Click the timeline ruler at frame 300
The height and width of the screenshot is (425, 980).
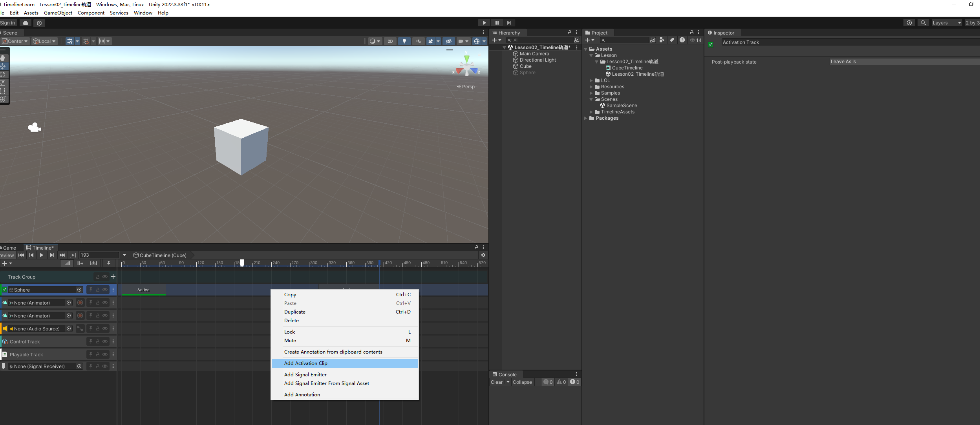click(x=310, y=263)
